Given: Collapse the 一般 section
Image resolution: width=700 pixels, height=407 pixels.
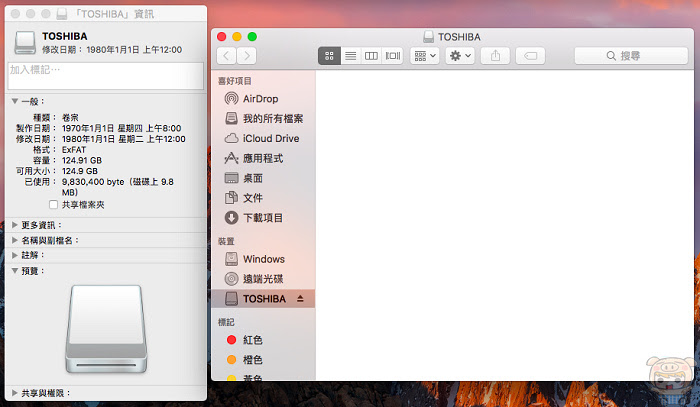Looking at the screenshot, I should tap(15, 101).
